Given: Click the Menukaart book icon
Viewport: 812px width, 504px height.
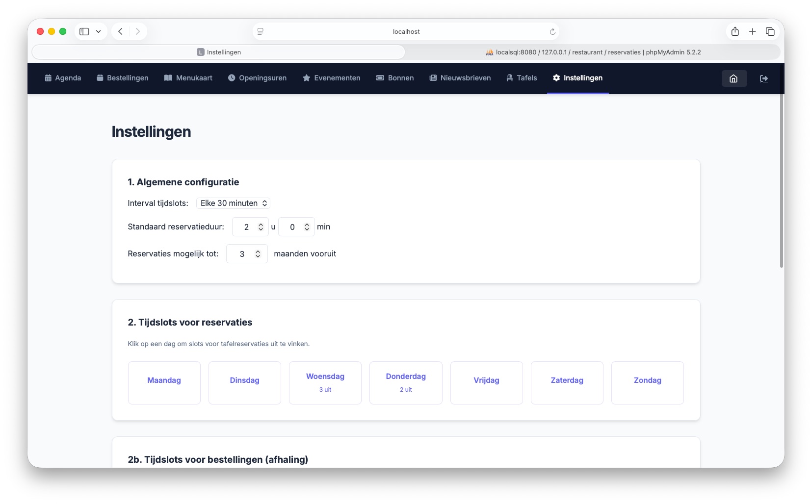Looking at the screenshot, I should [x=168, y=78].
